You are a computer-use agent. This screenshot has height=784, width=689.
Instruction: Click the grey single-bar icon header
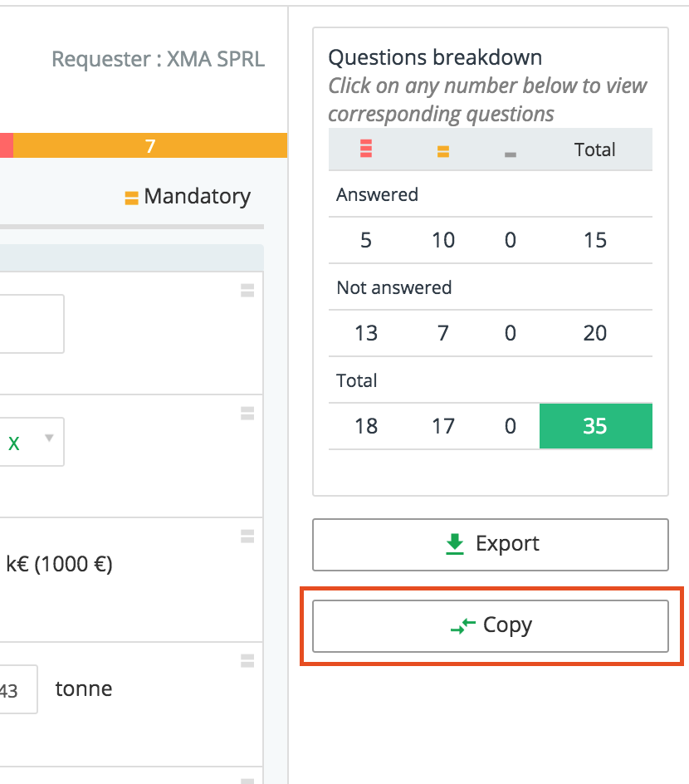511,155
